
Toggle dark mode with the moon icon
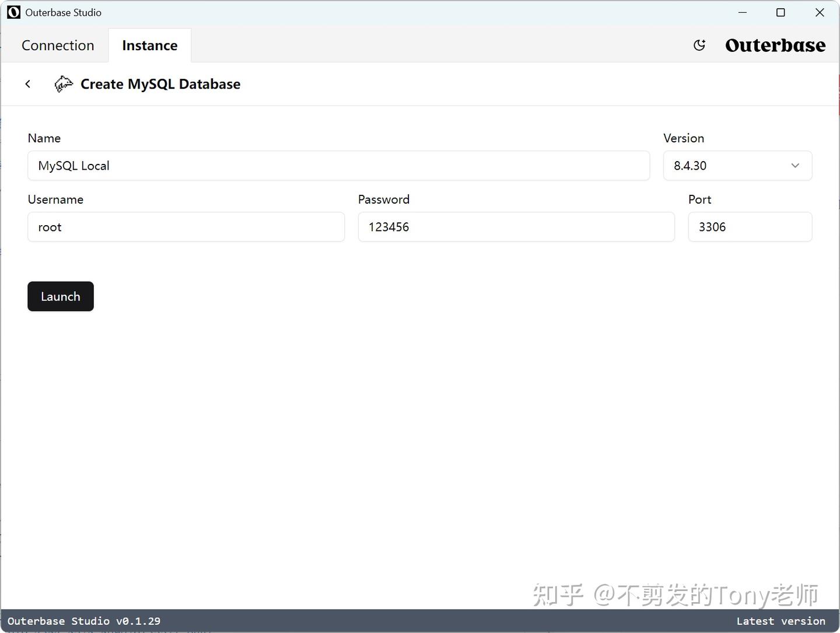pos(699,46)
